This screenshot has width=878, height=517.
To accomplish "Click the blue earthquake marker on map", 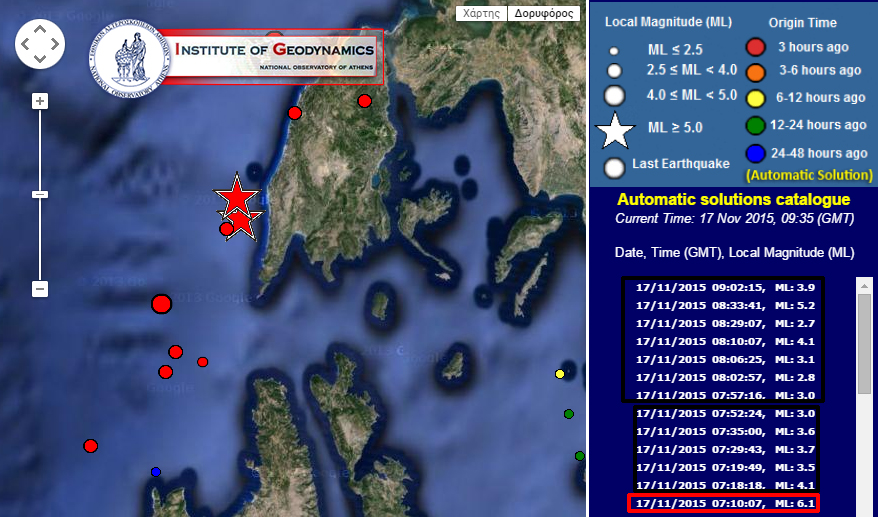I will (155, 471).
